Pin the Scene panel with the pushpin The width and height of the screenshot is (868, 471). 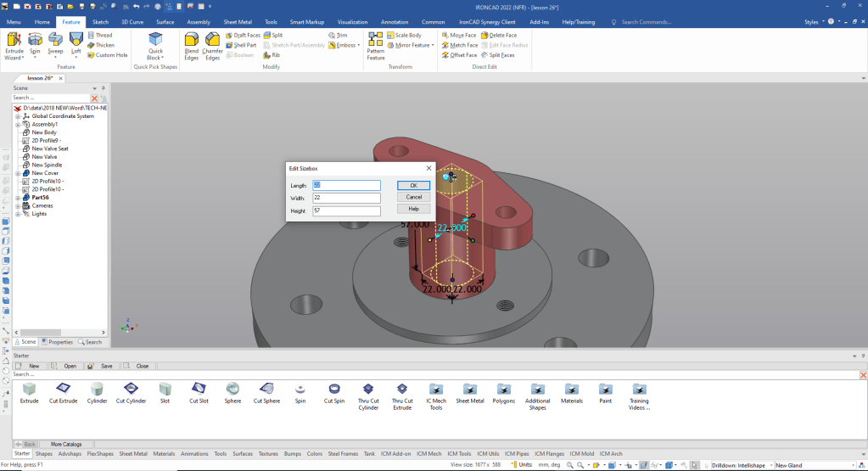click(x=104, y=87)
